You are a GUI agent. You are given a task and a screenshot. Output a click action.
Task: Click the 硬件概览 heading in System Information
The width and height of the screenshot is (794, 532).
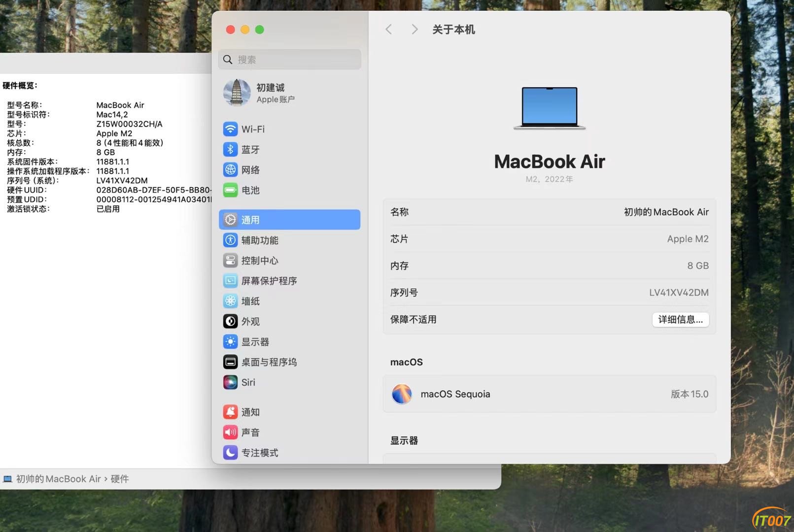coord(20,86)
